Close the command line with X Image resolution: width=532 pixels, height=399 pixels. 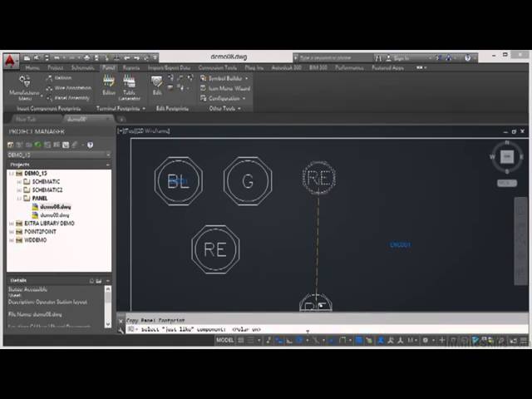click(x=121, y=321)
